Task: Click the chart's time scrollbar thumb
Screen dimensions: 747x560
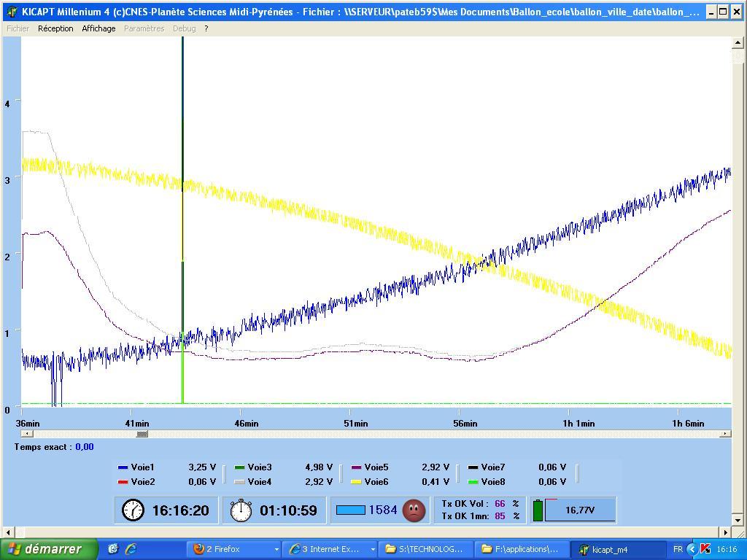Action: [x=142, y=434]
